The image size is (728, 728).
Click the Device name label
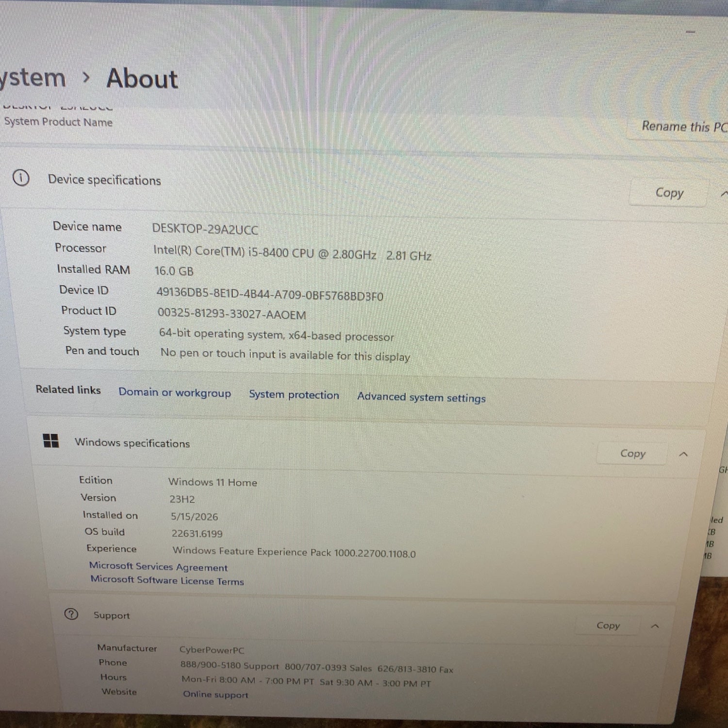pyautogui.click(x=87, y=226)
